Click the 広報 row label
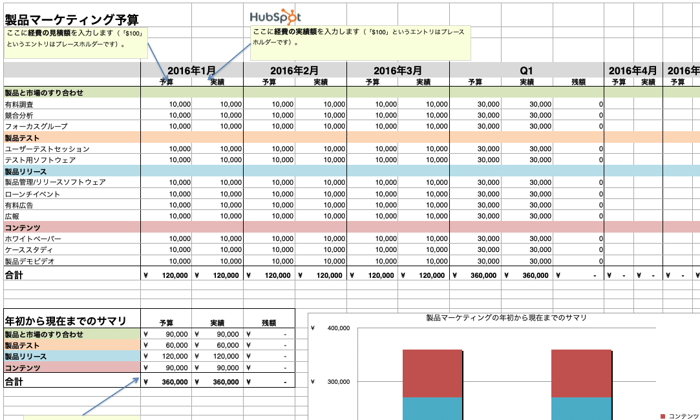 pos(12,216)
